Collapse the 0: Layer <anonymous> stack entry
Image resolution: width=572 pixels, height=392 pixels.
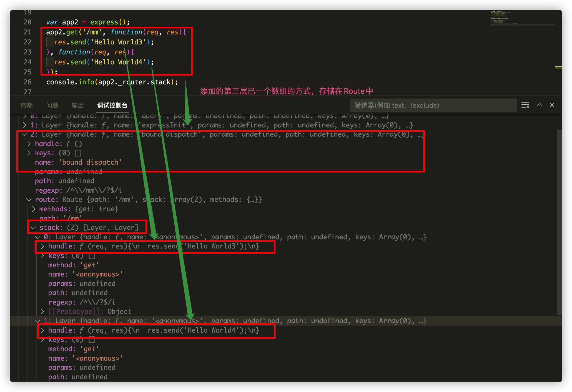click(38, 237)
